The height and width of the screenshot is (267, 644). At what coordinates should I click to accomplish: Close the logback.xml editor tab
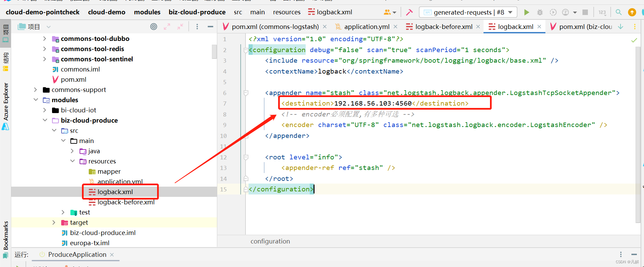click(x=539, y=27)
